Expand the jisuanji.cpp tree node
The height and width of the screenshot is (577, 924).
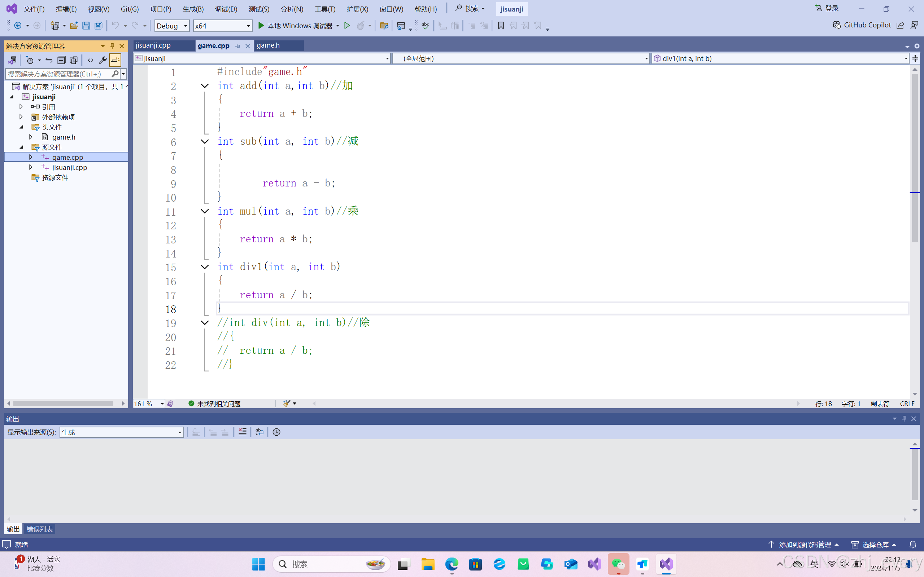click(x=31, y=167)
